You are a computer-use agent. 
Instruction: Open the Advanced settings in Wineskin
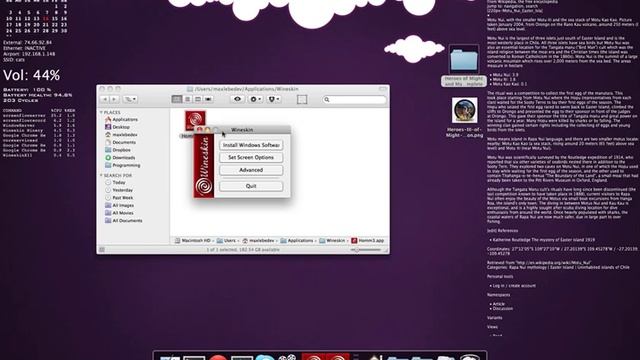(251, 170)
